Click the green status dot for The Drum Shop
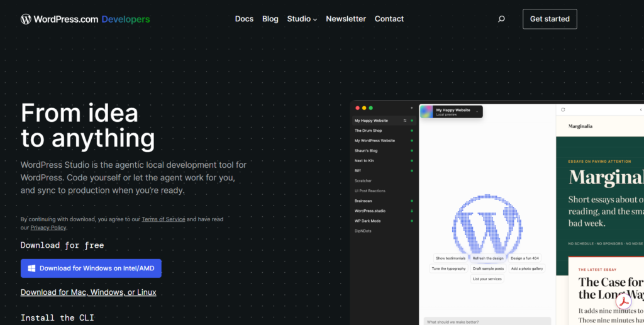The height and width of the screenshot is (325, 644). click(x=412, y=131)
